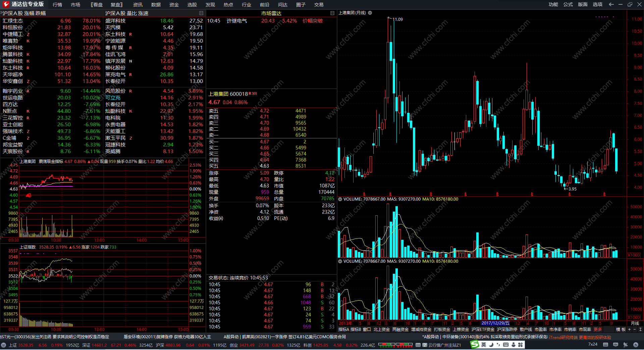
Task: Click the status bar satellite dish icon
Action: [x=626, y=345]
